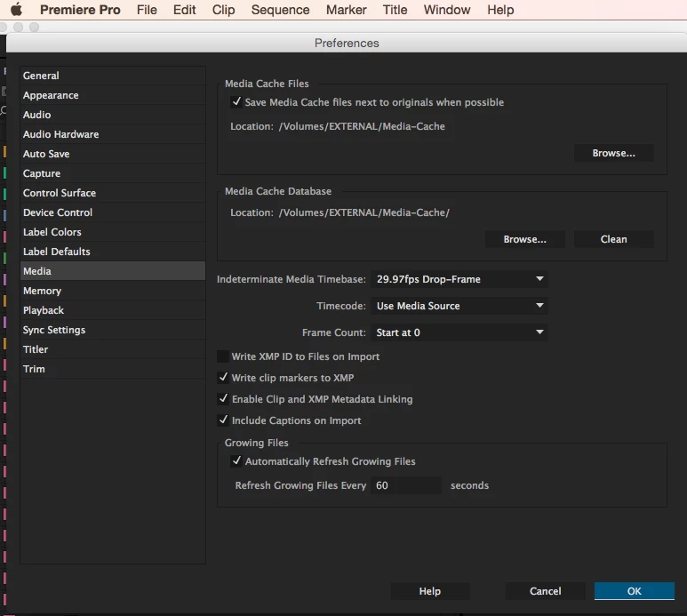Select Capture preferences category
Screen dimensions: 687x616
(113, 173)
